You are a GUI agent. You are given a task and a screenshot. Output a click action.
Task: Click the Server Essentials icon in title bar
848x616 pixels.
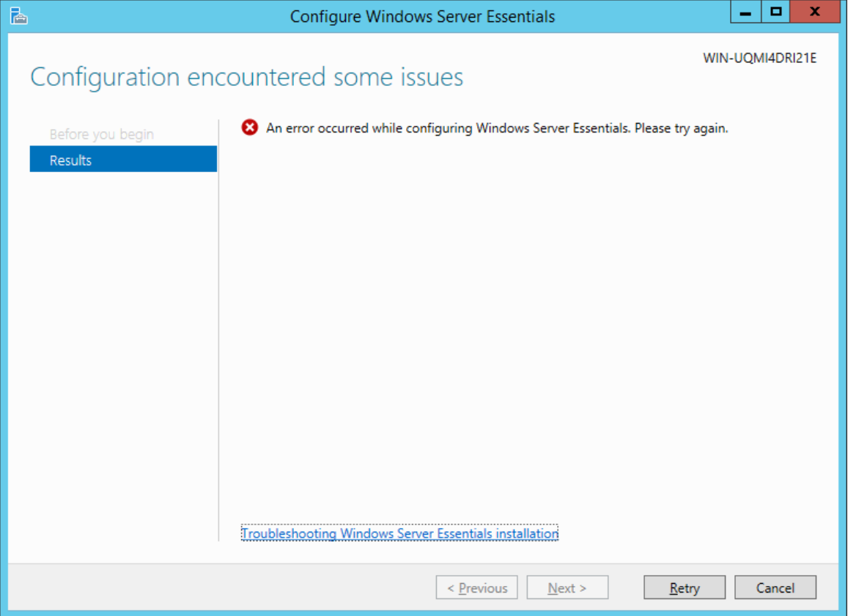18,15
